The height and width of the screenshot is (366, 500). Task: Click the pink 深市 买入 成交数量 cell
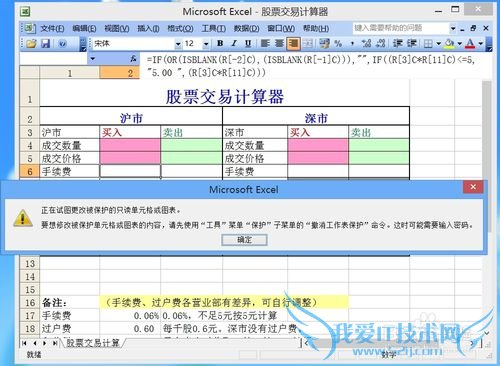[x=318, y=145]
